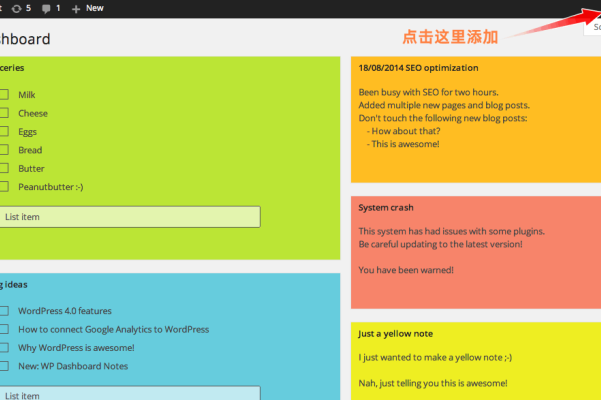Image resolution: width=601 pixels, height=400 pixels.
Task: Tick the Bread checkbox
Action: click(x=4, y=150)
